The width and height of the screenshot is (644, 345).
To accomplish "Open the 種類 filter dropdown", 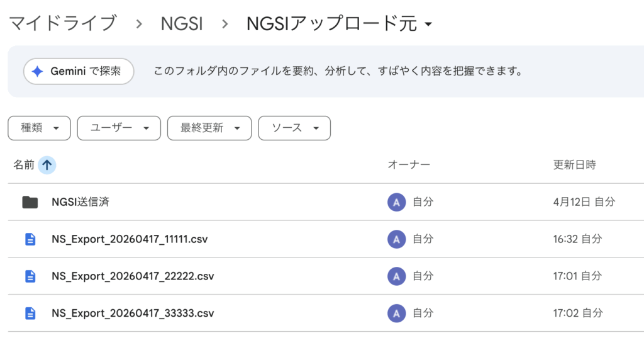I will coord(39,128).
